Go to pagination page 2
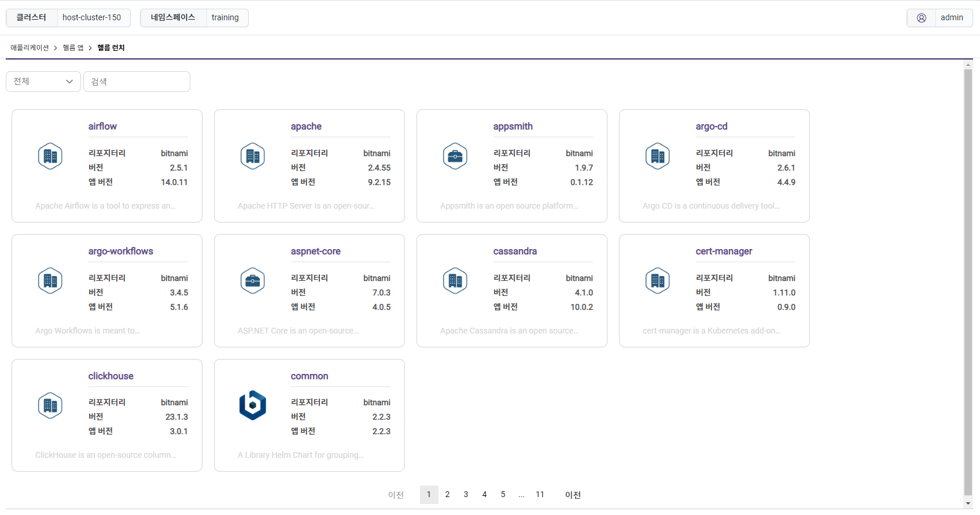980x515 pixels. click(447, 494)
